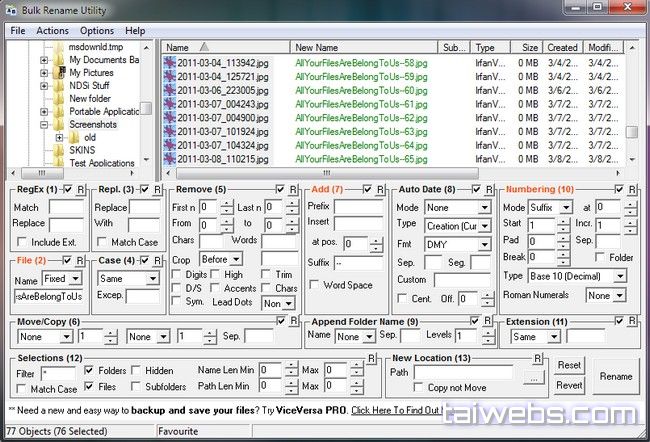Check the Subfolders option in Selections
The height and width of the screenshot is (442, 650).
136,387
